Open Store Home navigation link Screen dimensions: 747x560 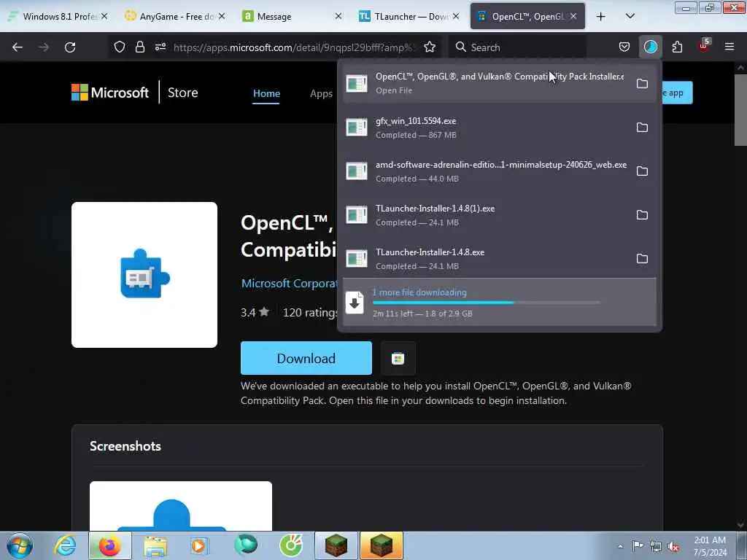[x=266, y=93]
